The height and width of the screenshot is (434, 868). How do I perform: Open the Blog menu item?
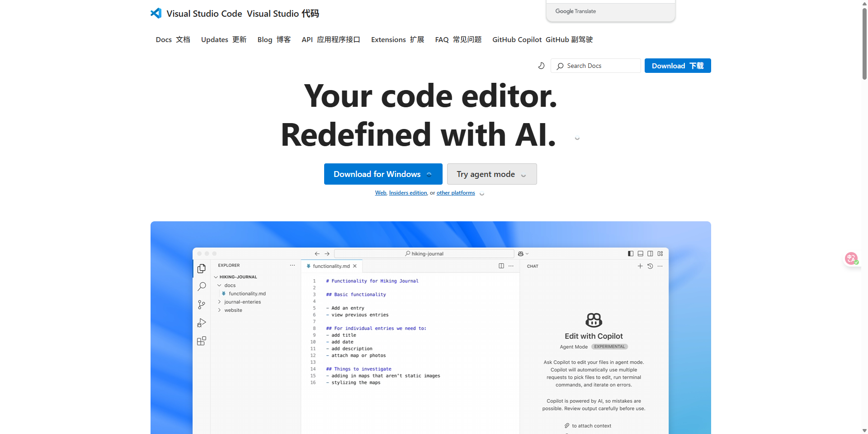pyautogui.click(x=274, y=40)
